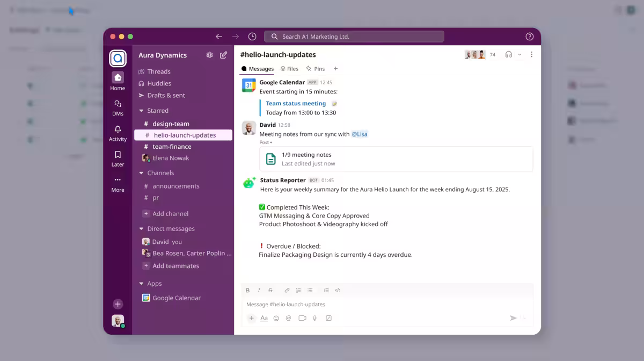Image resolution: width=644 pixels, height=361 pixels.
Task: Open workspace settings gear icon
Action: click(x=209, y=55)
